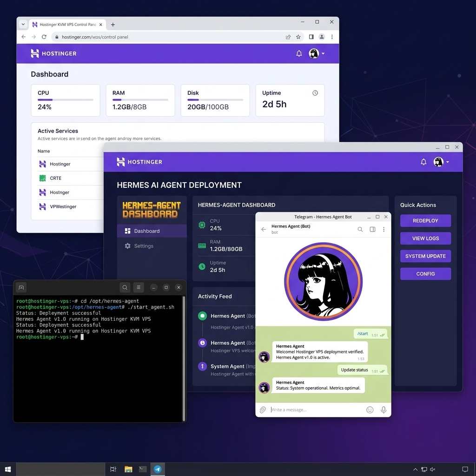Viewport: 476px width, 476px height.
Task: Select the Hostinger service row
Action: 71,164
